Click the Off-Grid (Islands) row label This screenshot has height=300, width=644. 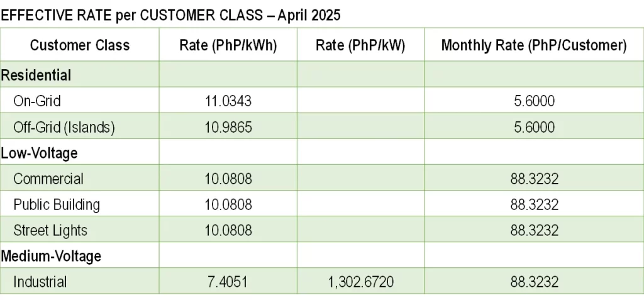click(x=64, y=127)
